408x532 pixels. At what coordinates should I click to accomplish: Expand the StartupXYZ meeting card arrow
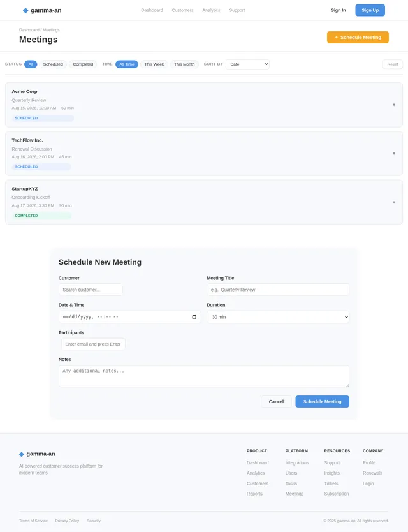(x=394, y=202)
